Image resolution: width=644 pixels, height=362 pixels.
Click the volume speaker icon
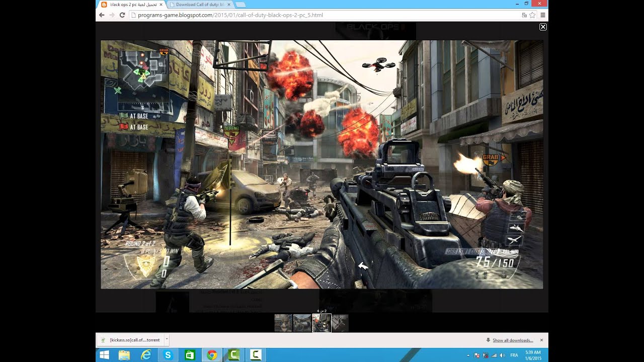click(502, 355)
